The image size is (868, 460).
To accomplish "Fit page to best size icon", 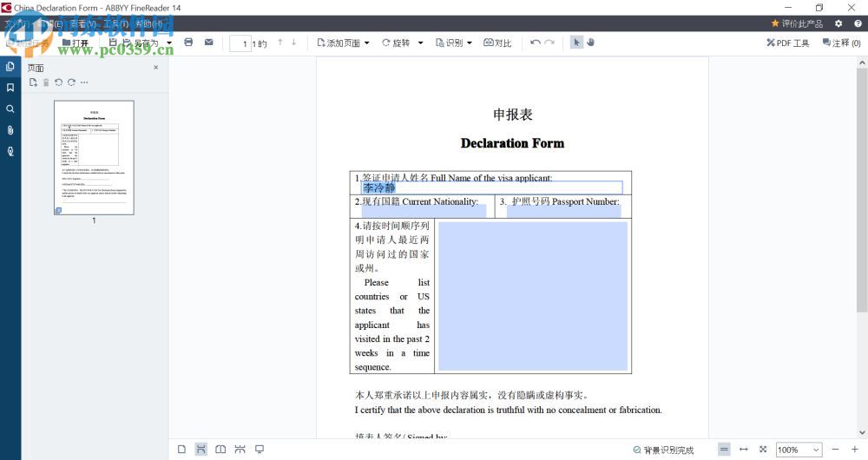I will [x=763, y=450].
